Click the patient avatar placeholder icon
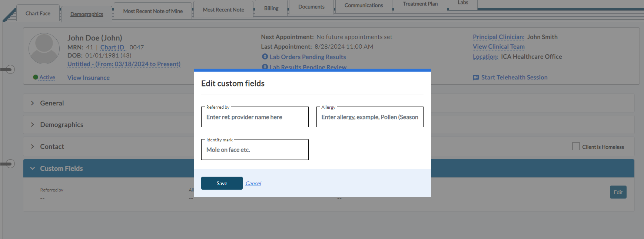 click(44, 49)
